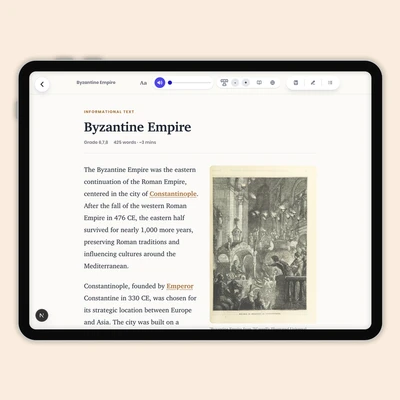Image resolution: width=400 pixels, height=400 pixels.
Task: Go back using the left chevron button
Action: (x=42, y=84)
